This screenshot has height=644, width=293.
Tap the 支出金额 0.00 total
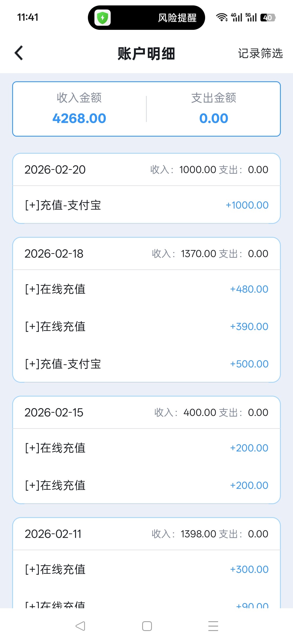click(214, 109)
